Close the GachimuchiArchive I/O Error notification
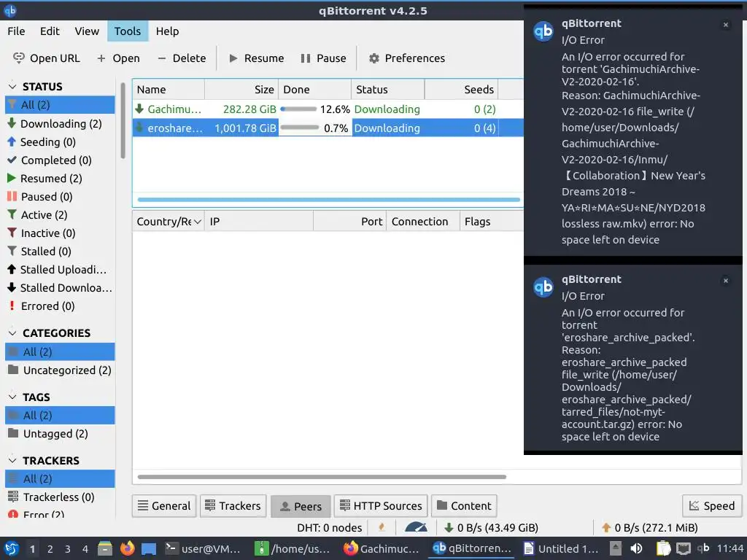This screenshot has width=747, height=560. (x=726, y=25)
